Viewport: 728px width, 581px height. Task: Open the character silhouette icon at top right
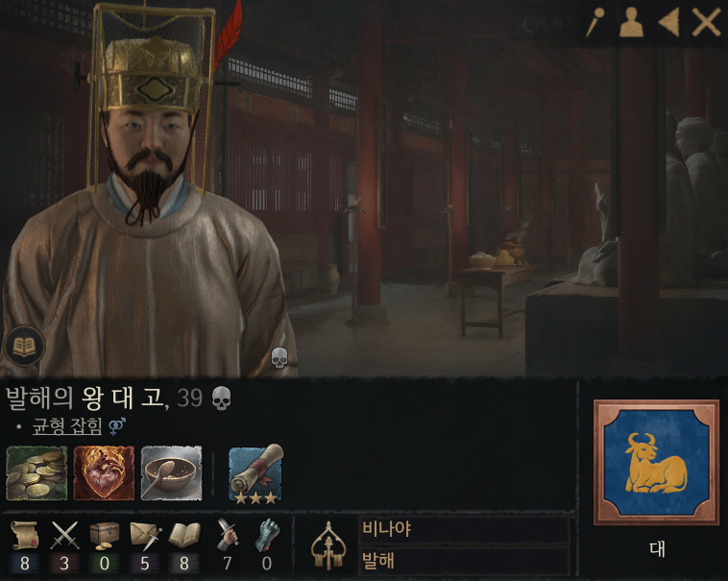pos(631,21)
